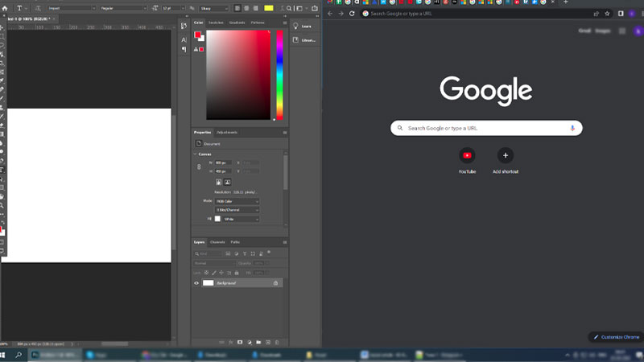Switch to the Adjustments tab
Screen dimensions: 644x362
coord(227,133)
